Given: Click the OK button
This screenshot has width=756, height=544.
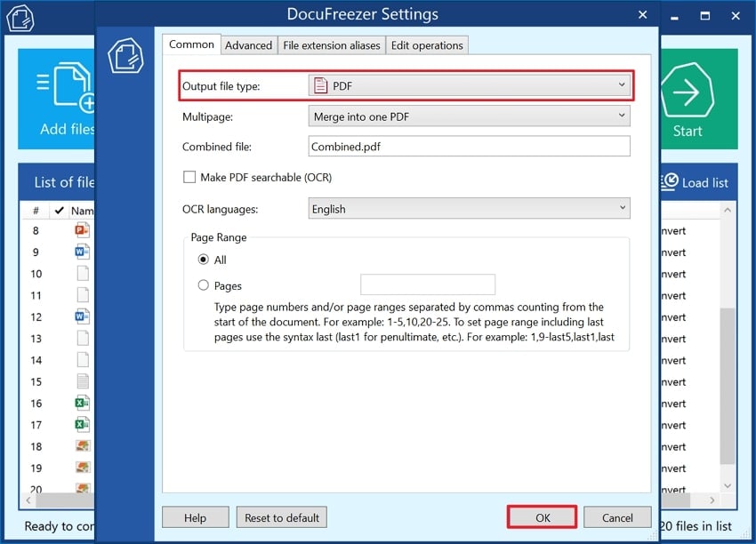Looking at the screenshot, I should pos(543,517).
